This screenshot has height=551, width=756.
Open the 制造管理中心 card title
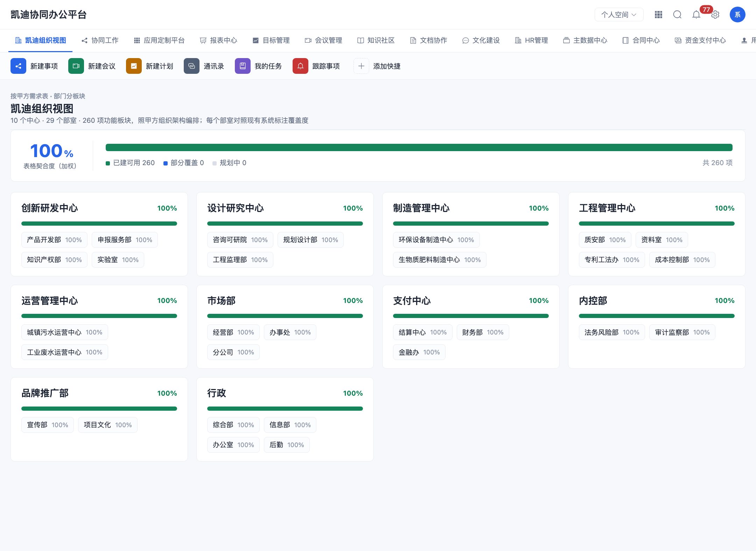coord(421,208)
